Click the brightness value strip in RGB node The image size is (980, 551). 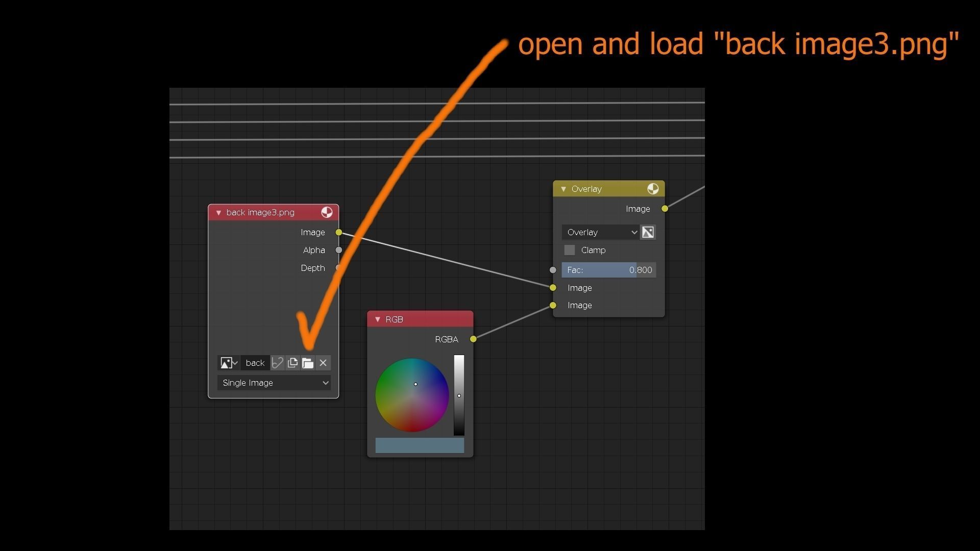pos(459,395)
